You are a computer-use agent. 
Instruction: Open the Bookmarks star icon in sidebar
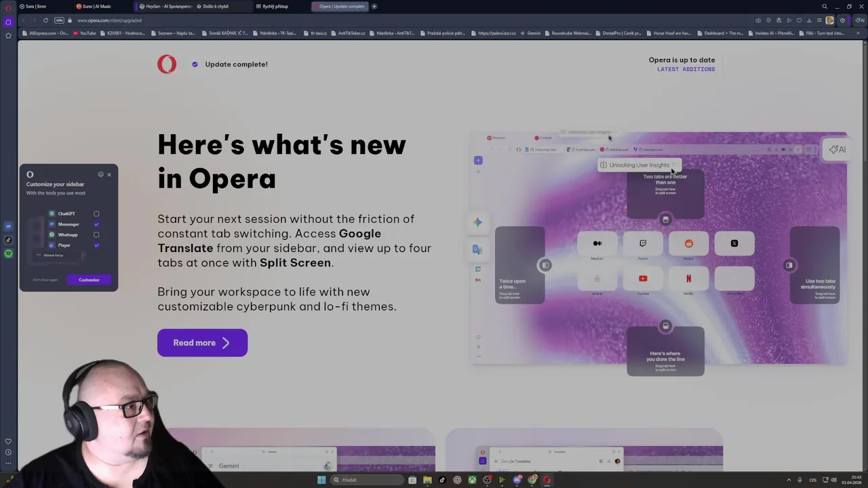8,35
